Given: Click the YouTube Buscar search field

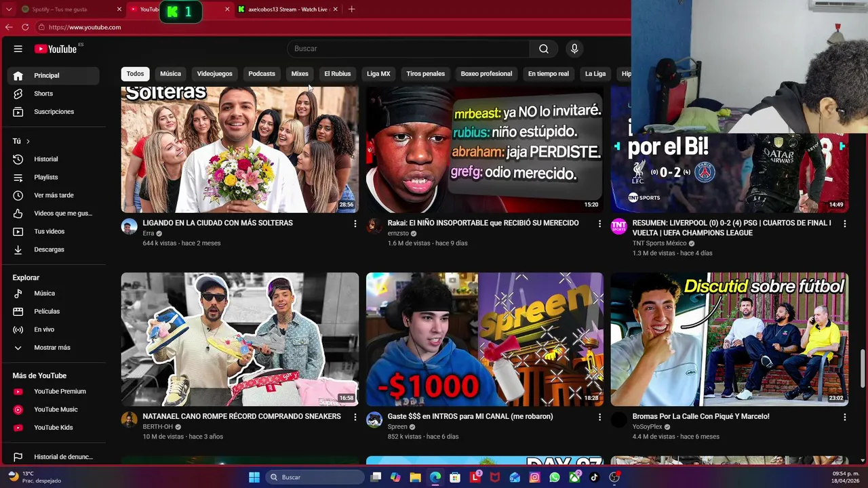Looking at the screenshot, I should [408, 49].
